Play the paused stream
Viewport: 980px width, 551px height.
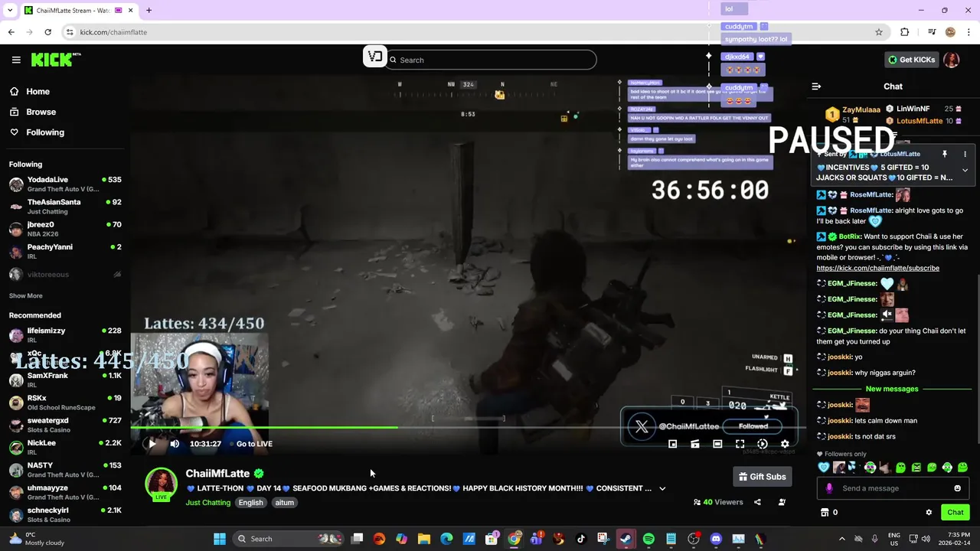pyautogui.click(x=152, y=444)
